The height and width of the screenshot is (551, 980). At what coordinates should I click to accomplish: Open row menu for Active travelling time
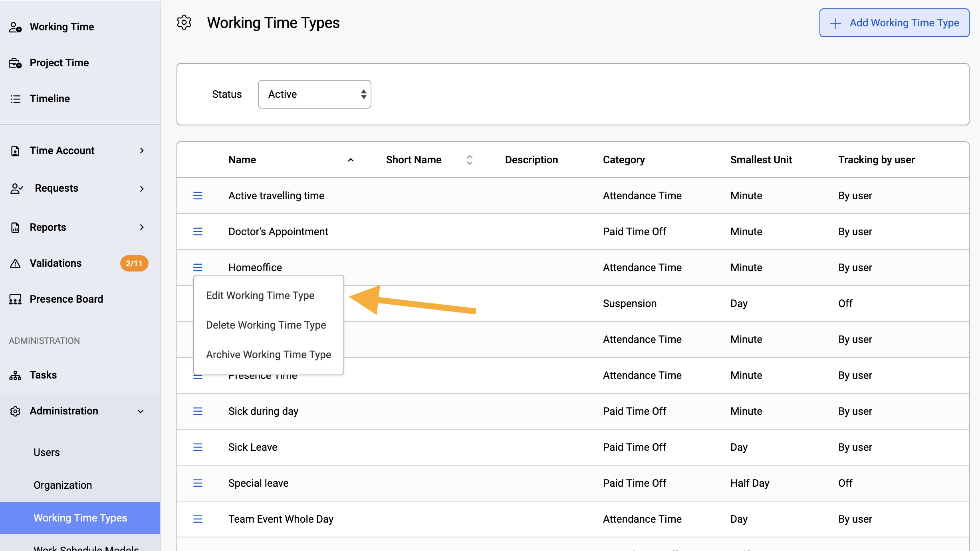(x=198, y=196)
